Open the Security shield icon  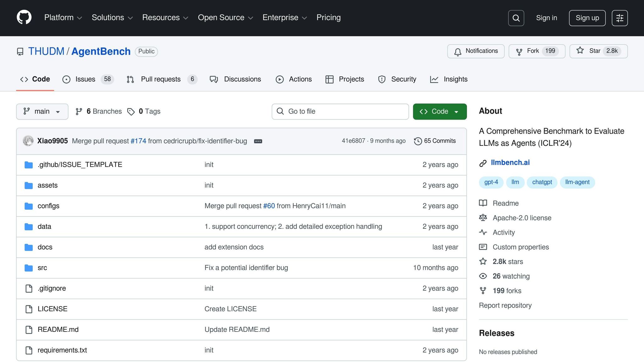tap(381, 79)
